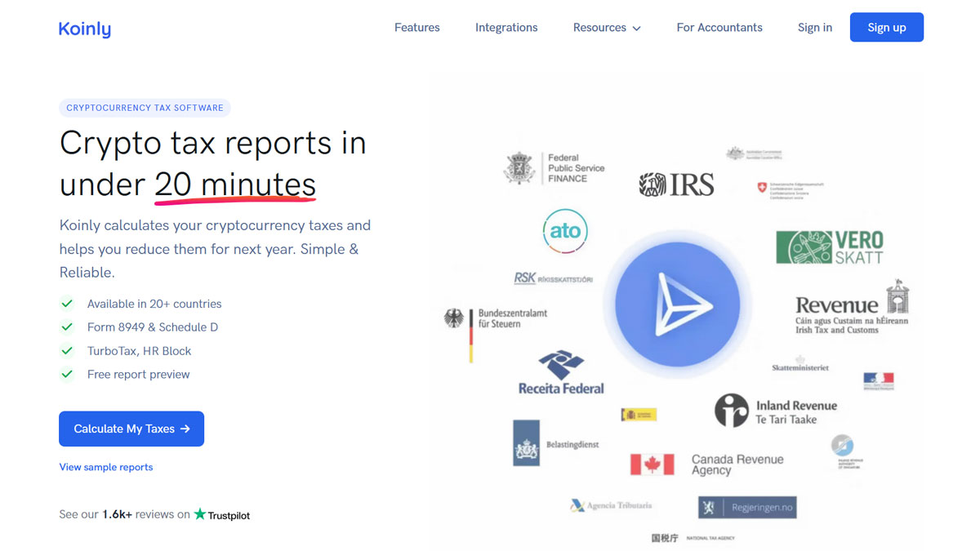
Task: Click the Koinly logo
Action: click(84, 28)
